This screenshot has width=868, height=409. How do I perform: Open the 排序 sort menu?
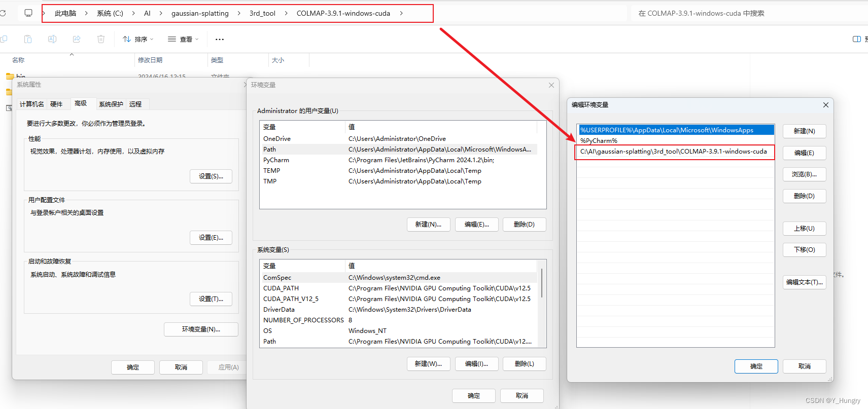(138, 39)
